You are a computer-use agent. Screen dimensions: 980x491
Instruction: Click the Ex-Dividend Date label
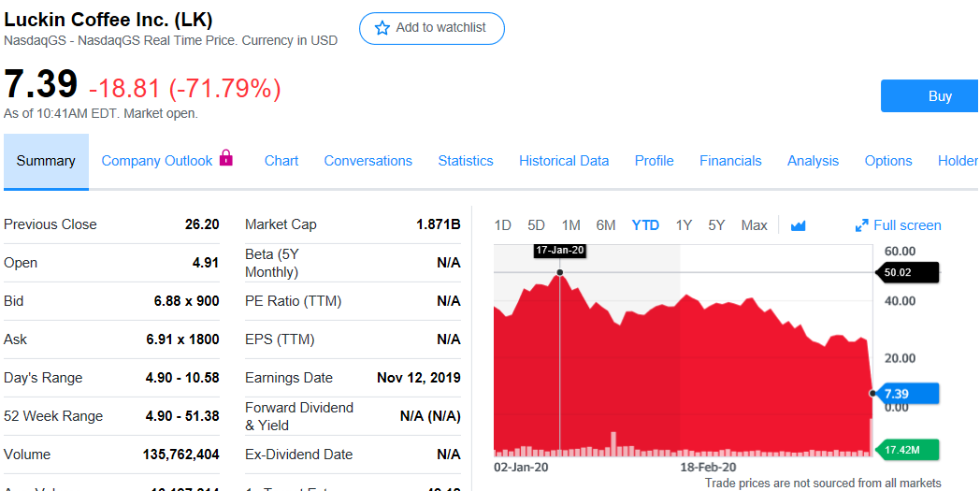tap(298, 455)
